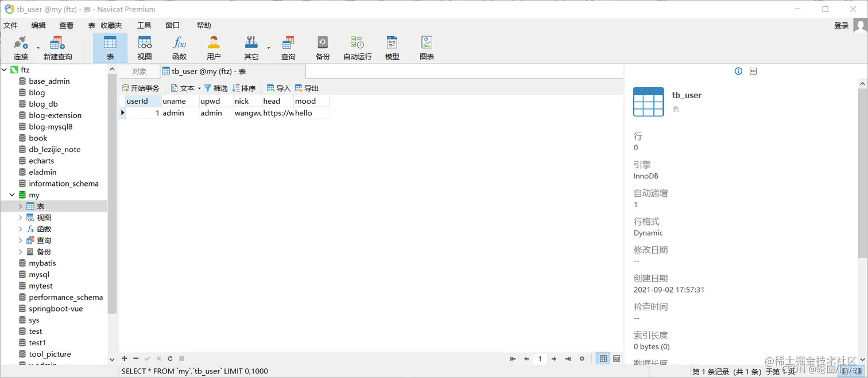Expand the 备份 backups tree node
868x378 pixels.
point(21,252)
